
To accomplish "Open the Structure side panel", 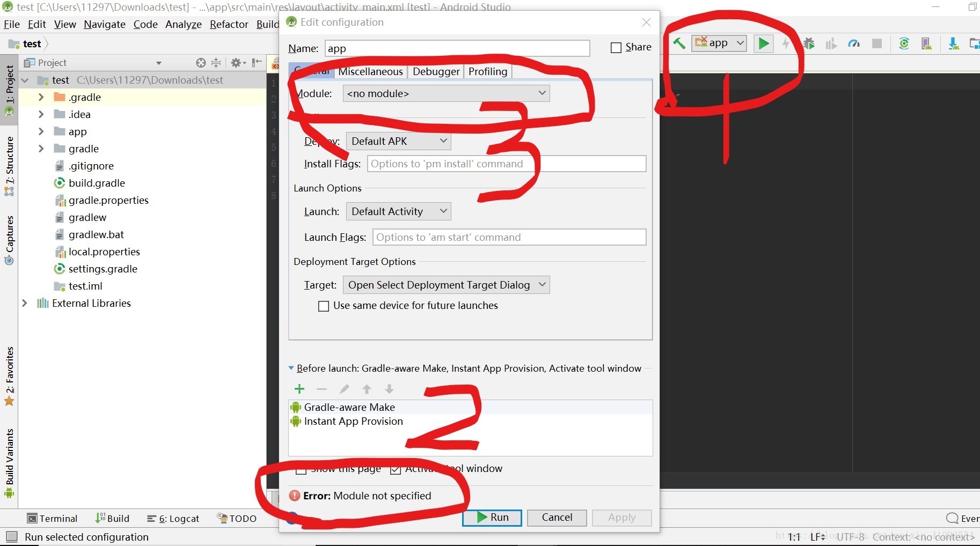I will [9, 166].
